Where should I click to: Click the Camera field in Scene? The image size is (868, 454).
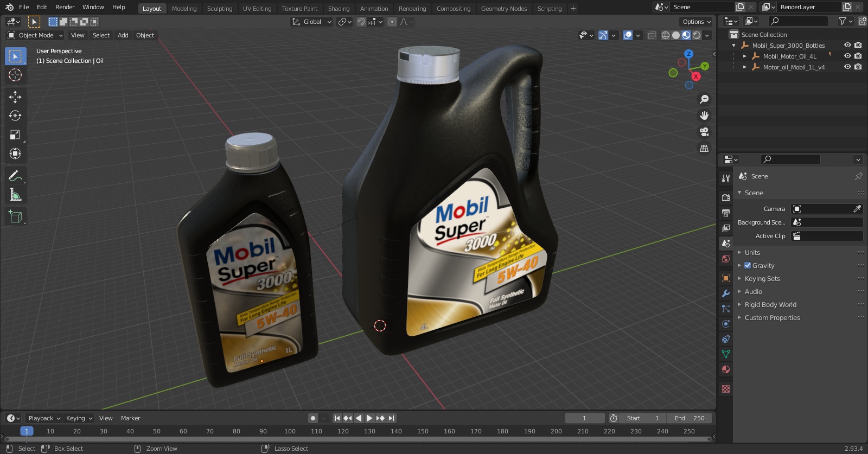pyautogui.click(x=827, y=209)
